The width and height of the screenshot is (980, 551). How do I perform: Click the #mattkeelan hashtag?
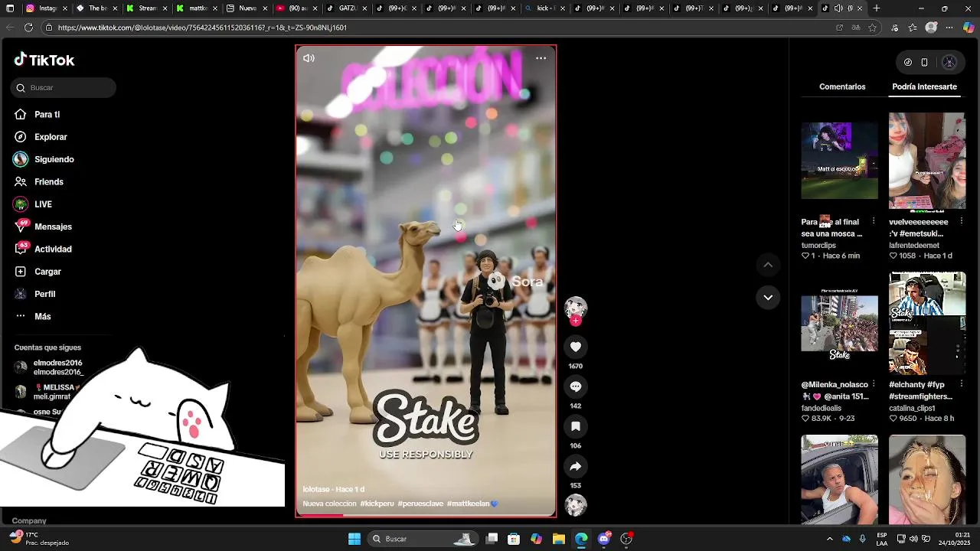click(x=469, y=504)
